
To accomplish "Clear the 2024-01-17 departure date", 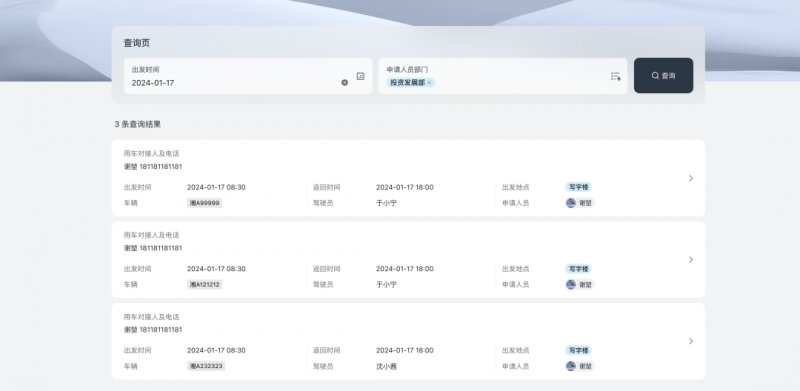I will coord(344,83).
